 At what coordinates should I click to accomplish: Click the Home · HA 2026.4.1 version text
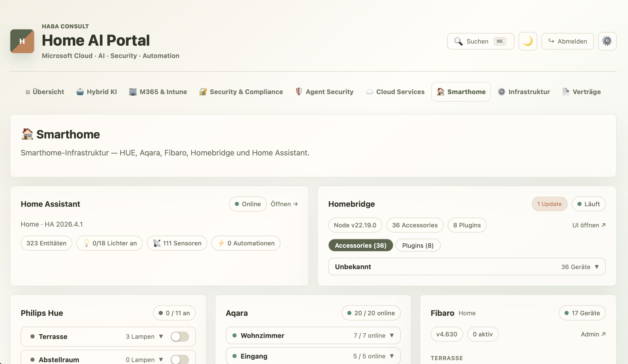pos(52,224)
